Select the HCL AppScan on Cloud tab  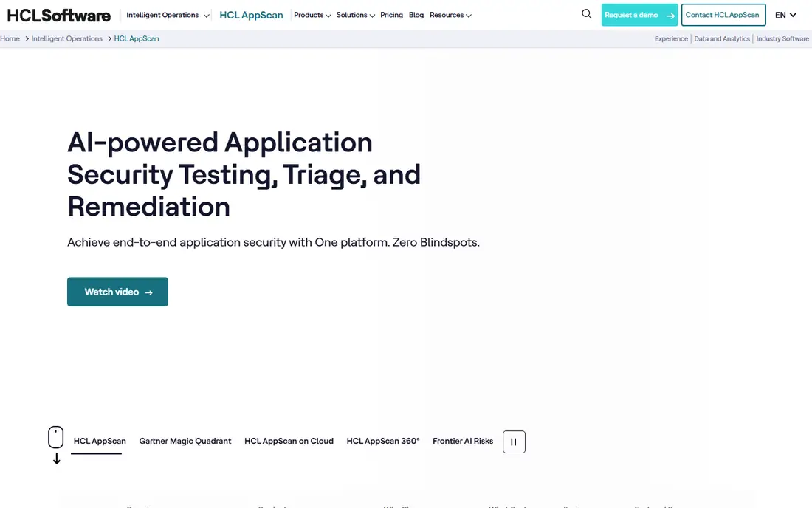click(289, 442)
